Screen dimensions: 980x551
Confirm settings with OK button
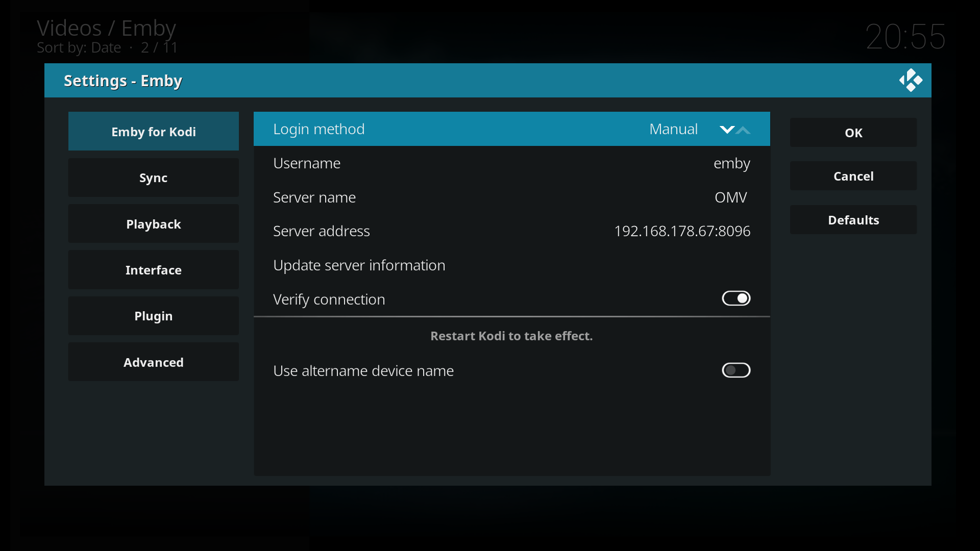tap(853, 133)
